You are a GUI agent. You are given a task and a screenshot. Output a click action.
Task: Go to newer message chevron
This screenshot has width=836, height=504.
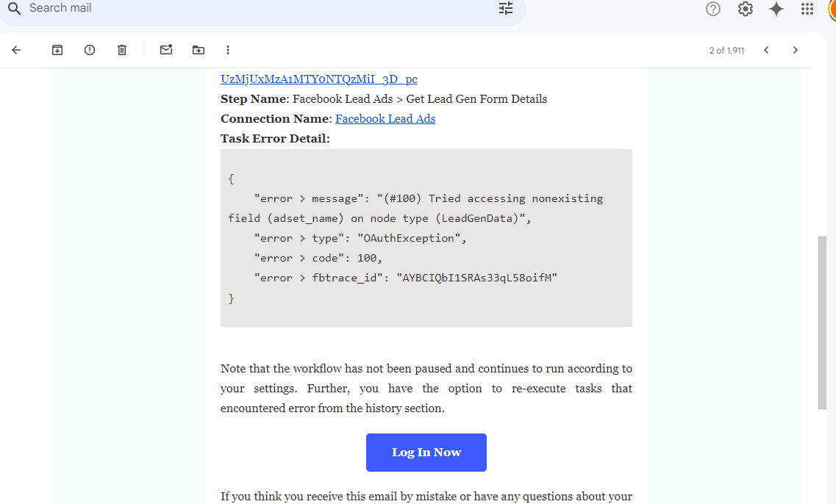pyautogui.click(x=766, y=50)
